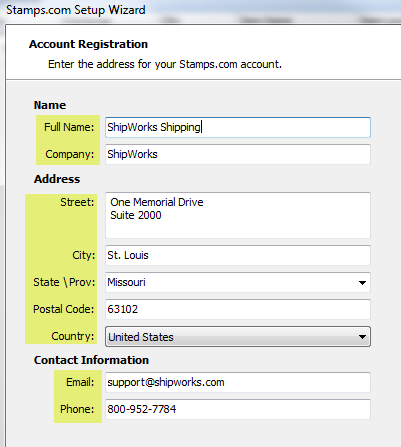The image size is (401, 447).
Task: Click the City label
Action: click(84, 255)
